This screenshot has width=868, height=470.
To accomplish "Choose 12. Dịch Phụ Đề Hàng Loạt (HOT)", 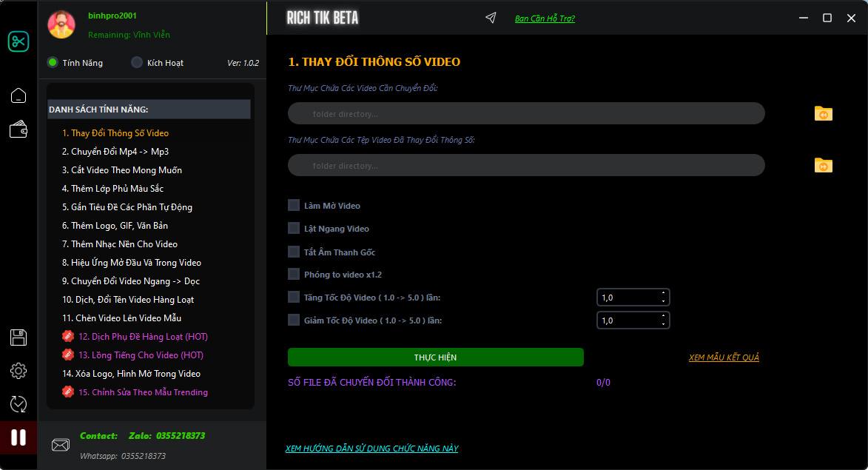I will (143, 337).
